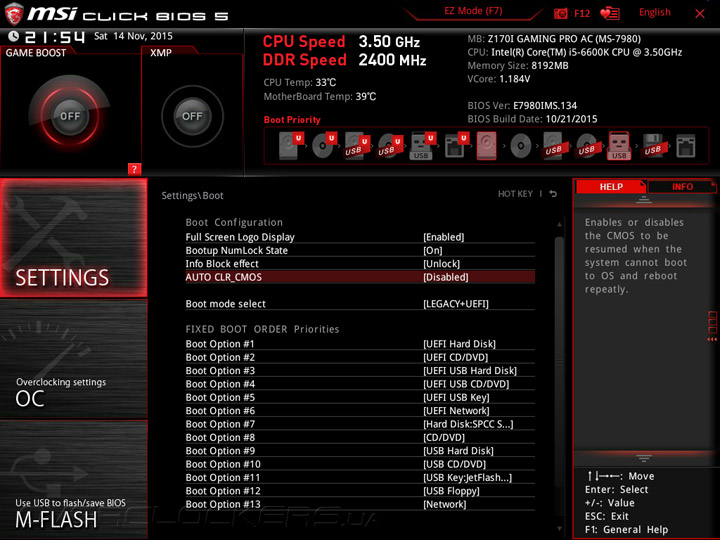The height and width of the screenshot is (540, 720).
Task: Click the UEFI USB Key boot icon
Action: [423, 146]
